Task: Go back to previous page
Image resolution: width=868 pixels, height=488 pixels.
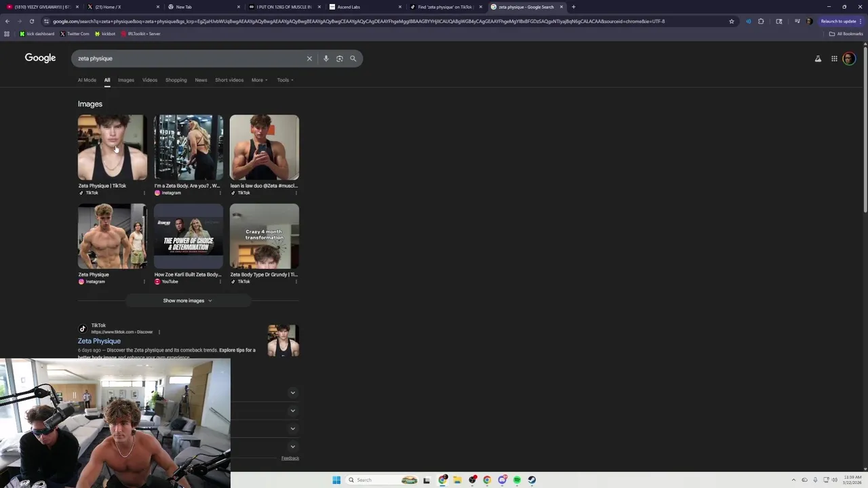Action: point(7,21)
